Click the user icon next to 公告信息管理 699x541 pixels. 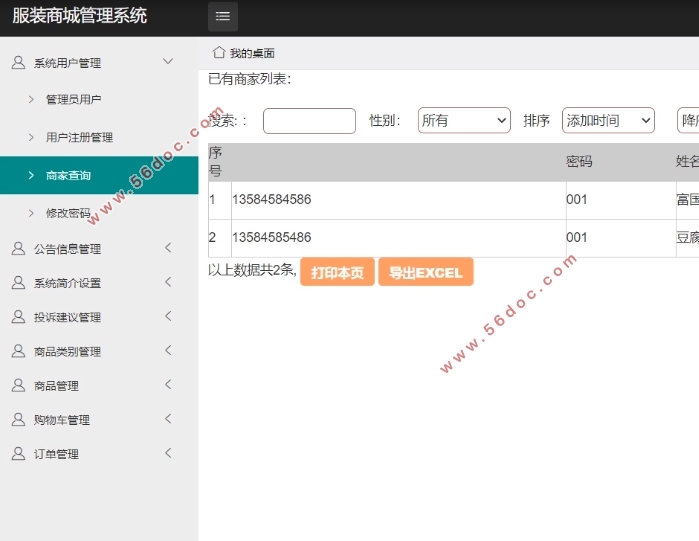tap(18, 248)
